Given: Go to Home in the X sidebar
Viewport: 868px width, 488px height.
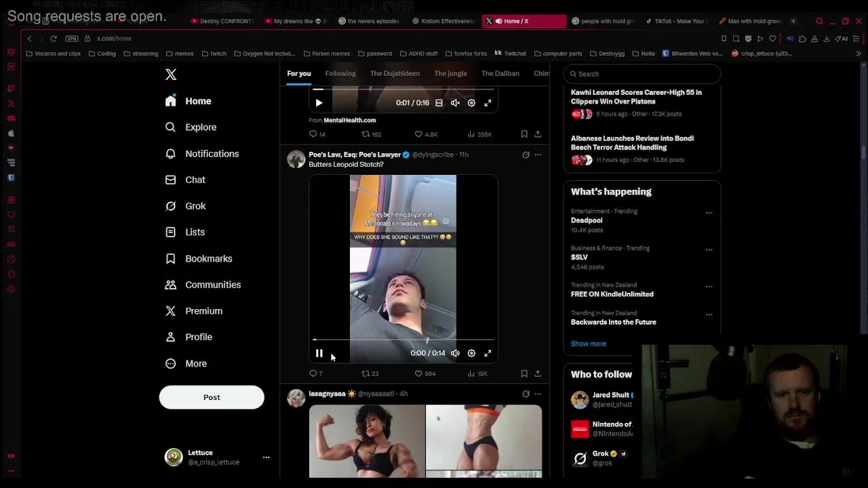Looking at the screenshot, I should (189, 101).
